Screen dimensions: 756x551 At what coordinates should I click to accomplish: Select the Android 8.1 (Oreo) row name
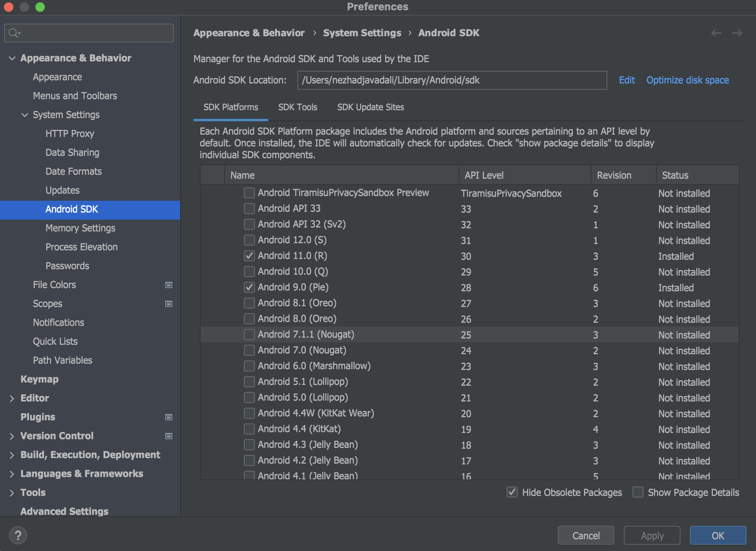click(x=297, y=303)
